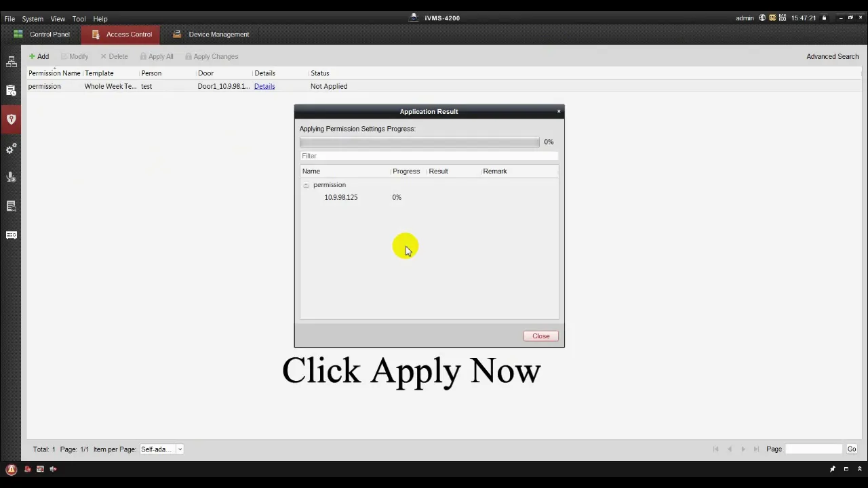Click the globe network icon in title bar
The width and height of the screenshot is (868, 488).
(762, 18)
